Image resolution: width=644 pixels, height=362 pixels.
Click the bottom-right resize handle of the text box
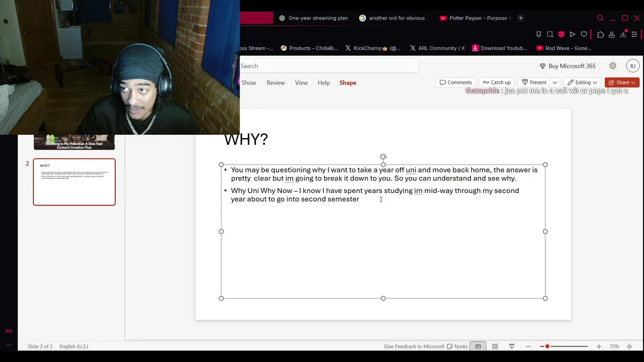click(545, 298)
